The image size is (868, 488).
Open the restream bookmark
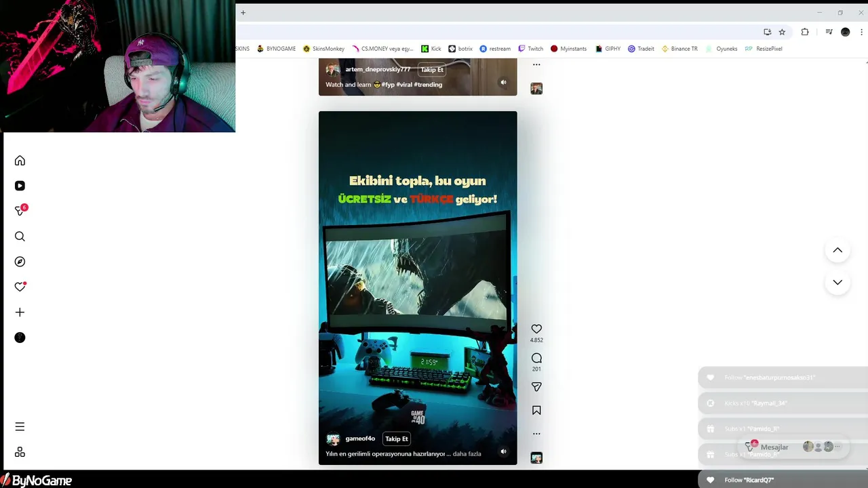pyautogui.click(x=495, y=49)
